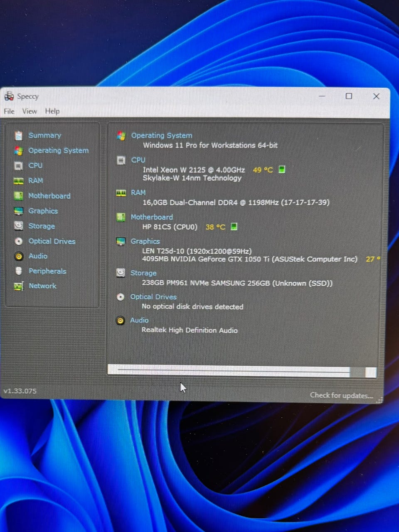
Task: Open the Network section from sidebar
Action: (x=42, y=286)
